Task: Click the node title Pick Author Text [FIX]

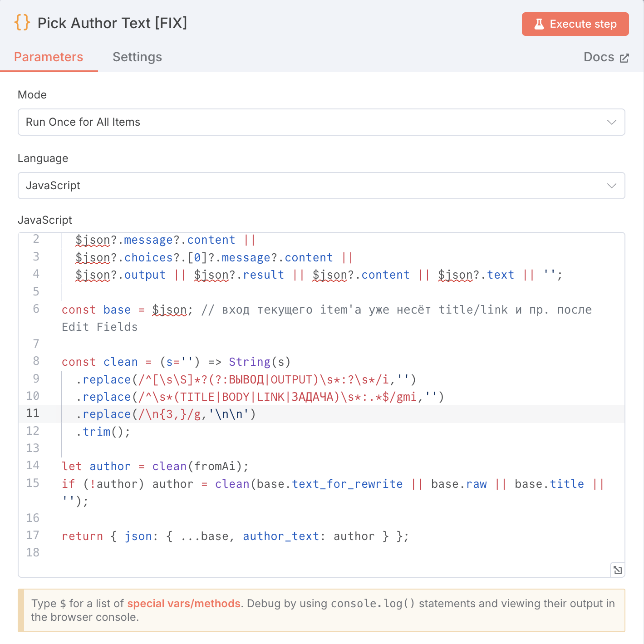Action: point(112,23)
